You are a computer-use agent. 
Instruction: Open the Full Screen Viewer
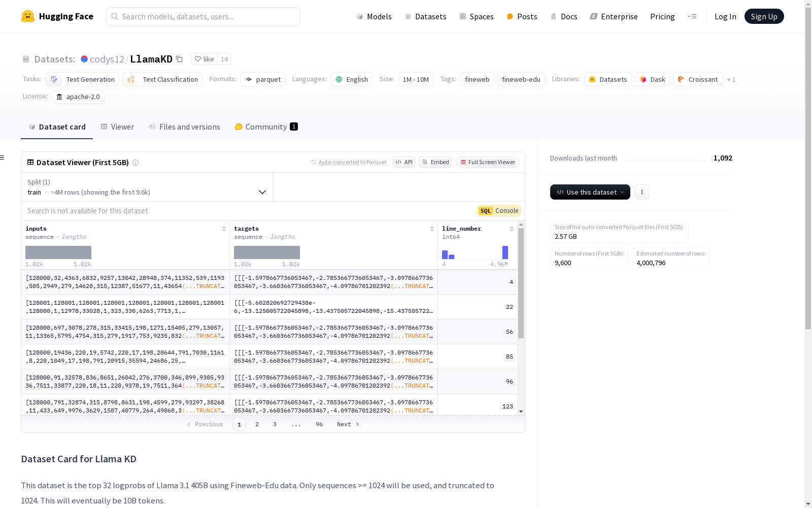coord(488,162)
